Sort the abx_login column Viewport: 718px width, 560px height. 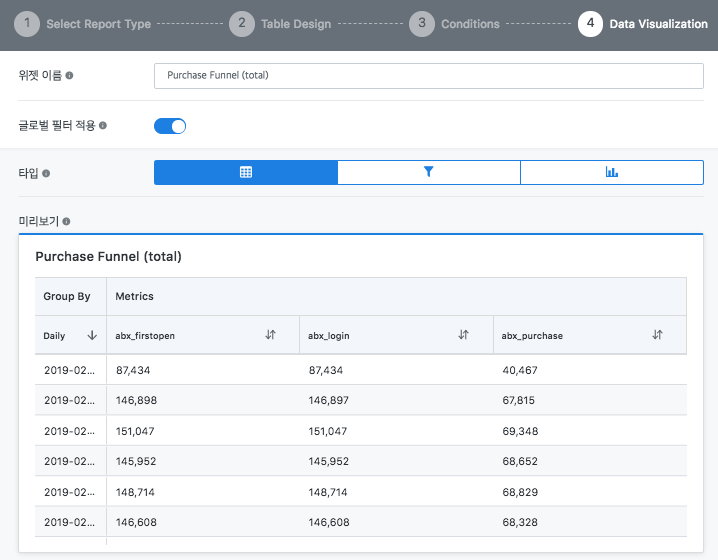(463, 335)
